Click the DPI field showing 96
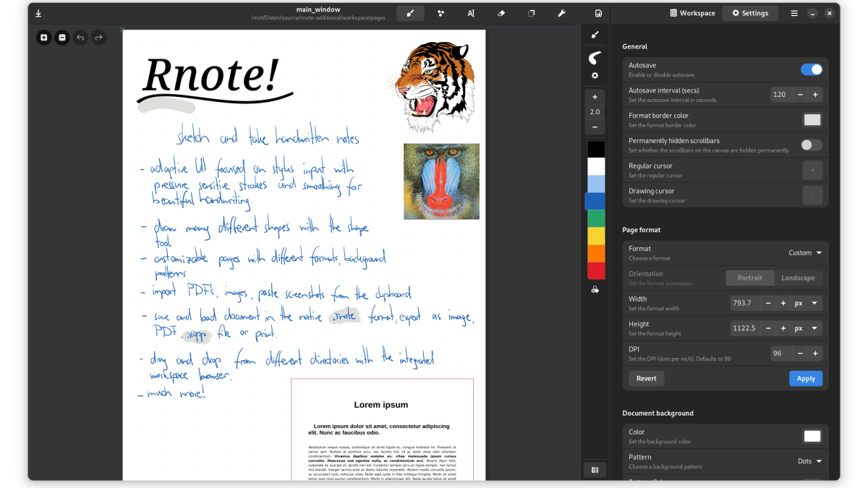Viewport: 868px width, 488px height. [781, 354]
